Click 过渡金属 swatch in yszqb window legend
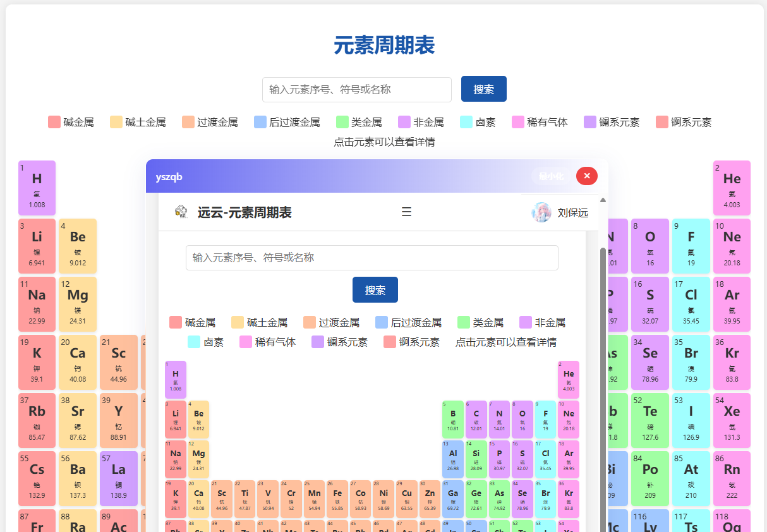This screenshot has height=532, width=767. click(310, 323)
